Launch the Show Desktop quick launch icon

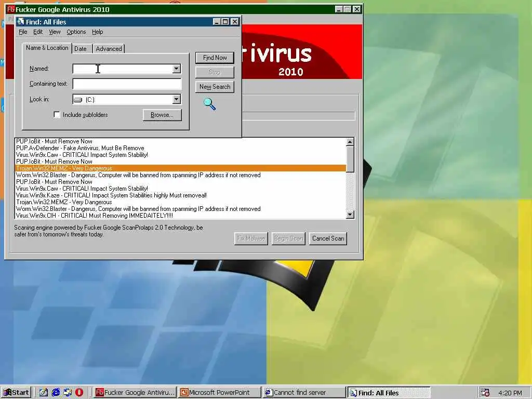click(44, 393)
